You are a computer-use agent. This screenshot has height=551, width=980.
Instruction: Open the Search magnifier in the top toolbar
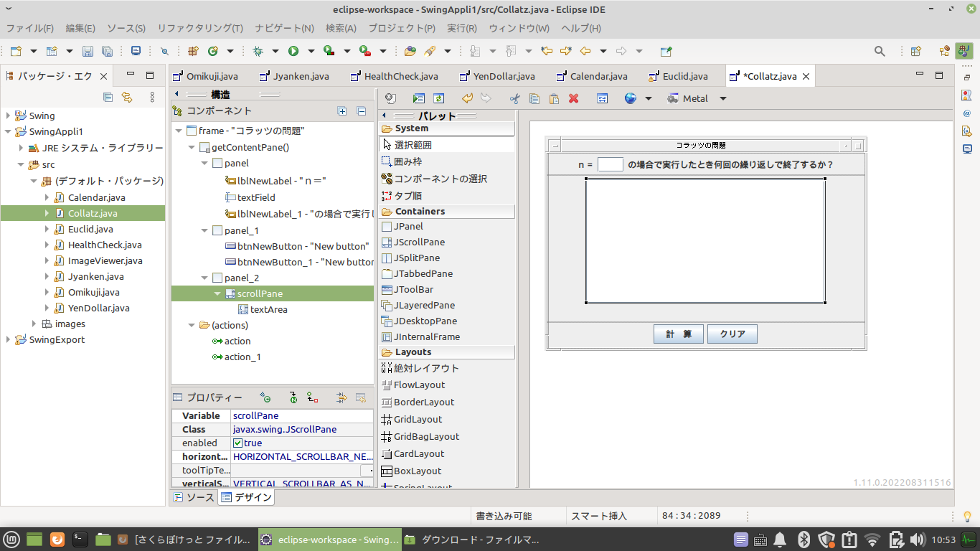click(880, 51)
